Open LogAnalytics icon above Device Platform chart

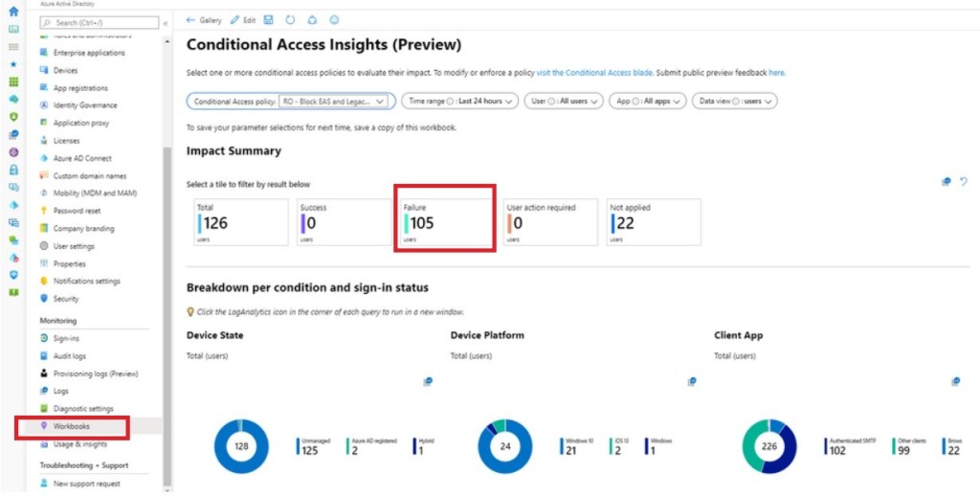[691, 381]
